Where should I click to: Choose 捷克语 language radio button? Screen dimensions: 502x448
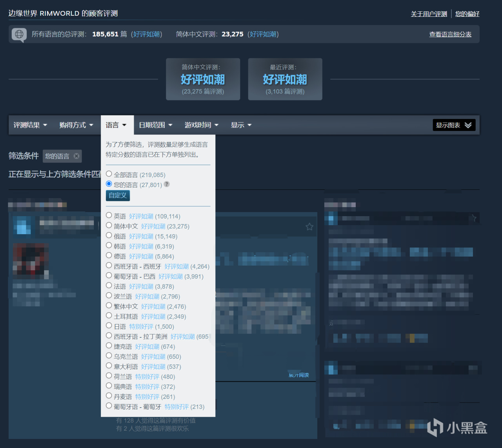(109, 346)
